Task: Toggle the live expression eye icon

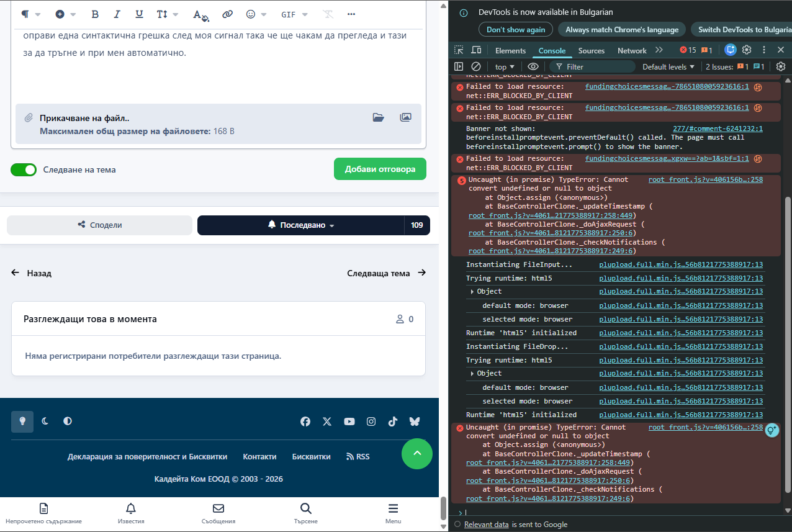Action: (x=533, y=66)
